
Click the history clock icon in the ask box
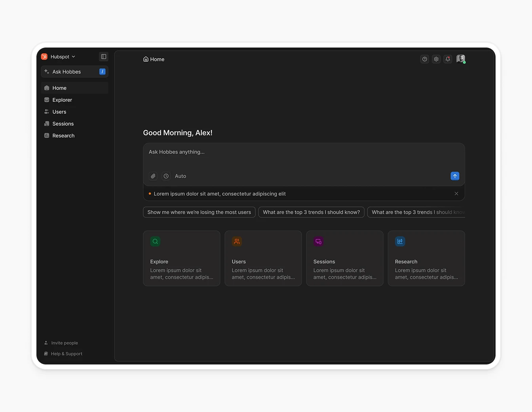pyautogui.click(x=166, y=176)
